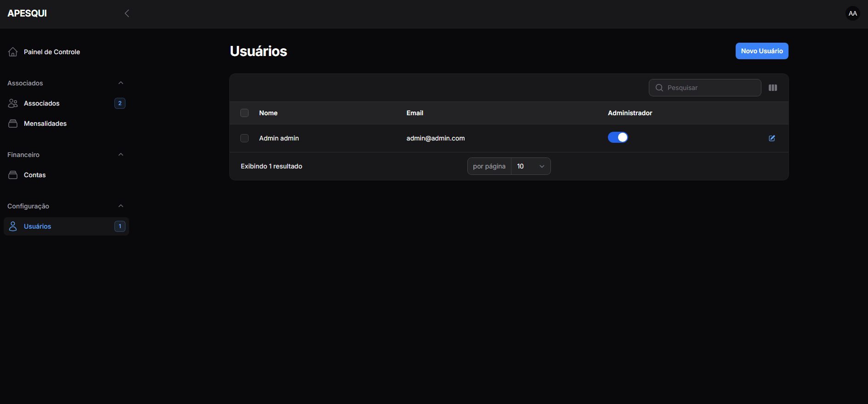Collapse the Associados sidebar group
This screenshot has height=404, width=868.
tap(121, 83)
